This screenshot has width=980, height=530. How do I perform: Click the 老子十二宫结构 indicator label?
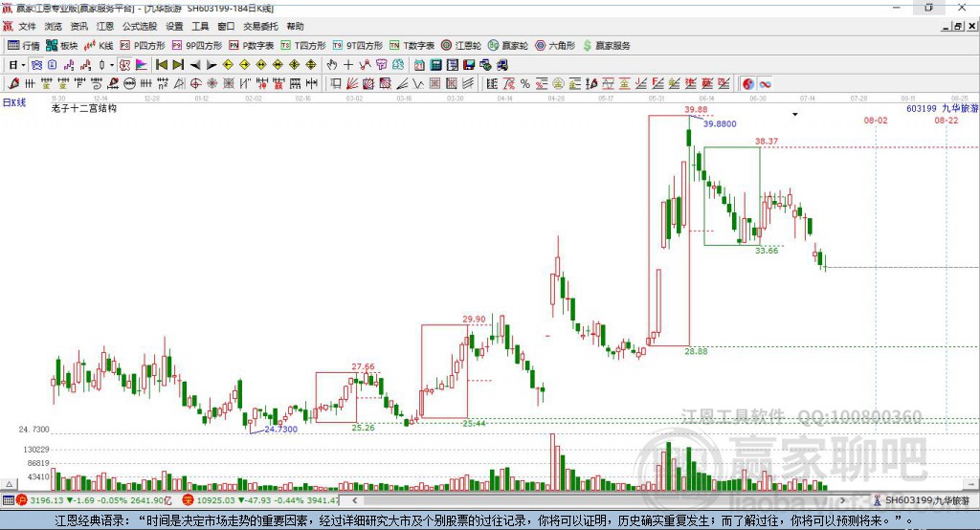[x=84, y=108]
